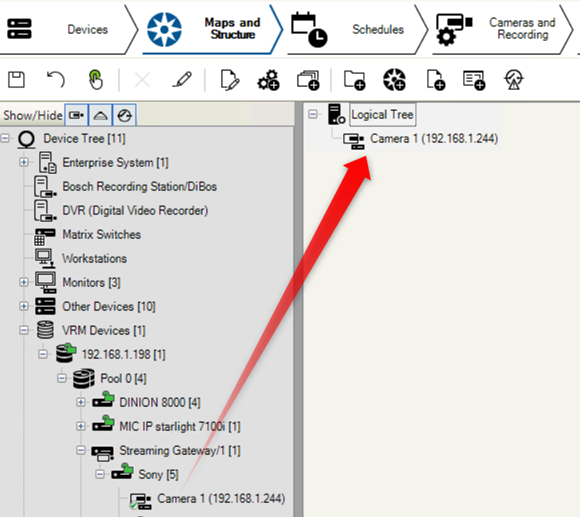Toggle the dome Show/Hide filter button
Screen dimensions: 580x517
[x=101, y=115]
